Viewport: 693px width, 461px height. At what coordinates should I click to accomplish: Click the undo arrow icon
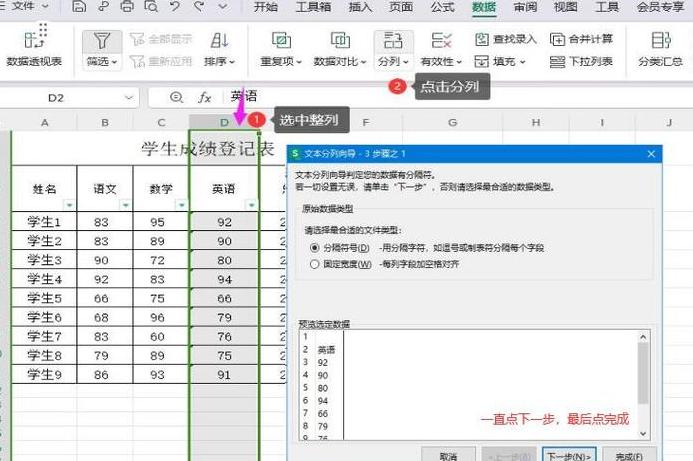(175, 7)
